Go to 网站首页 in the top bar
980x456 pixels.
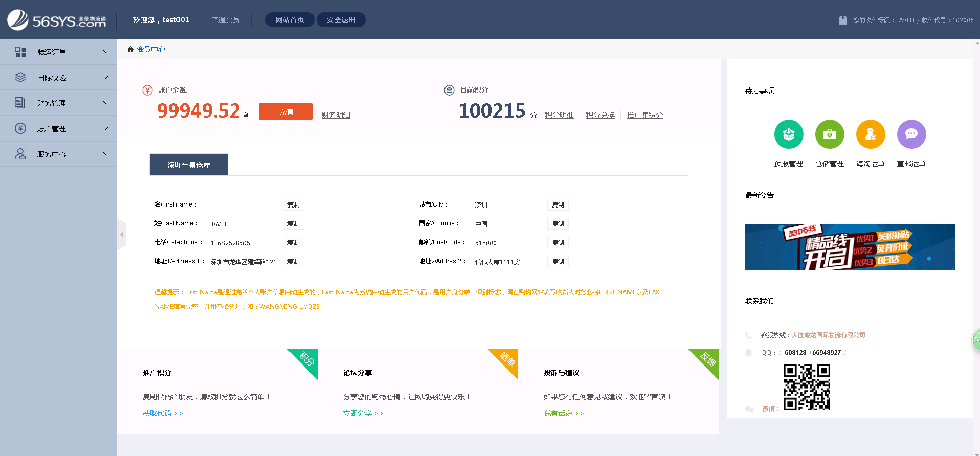click(x=289, y=20)
